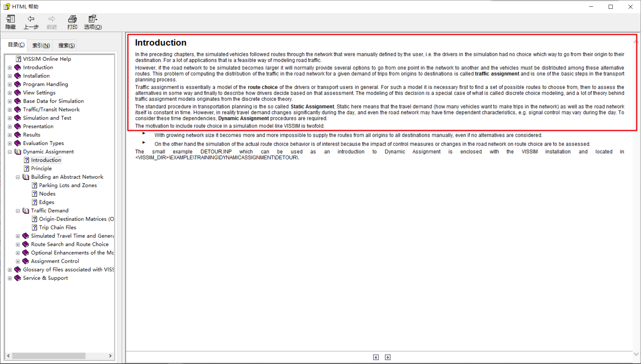Click the tree scroll right arrow

coord(110,356)
